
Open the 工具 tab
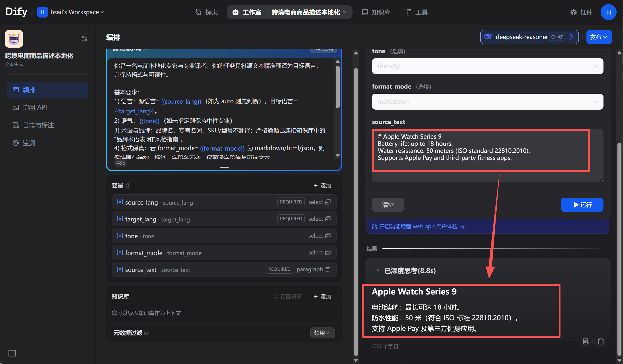tap(417, 12)
